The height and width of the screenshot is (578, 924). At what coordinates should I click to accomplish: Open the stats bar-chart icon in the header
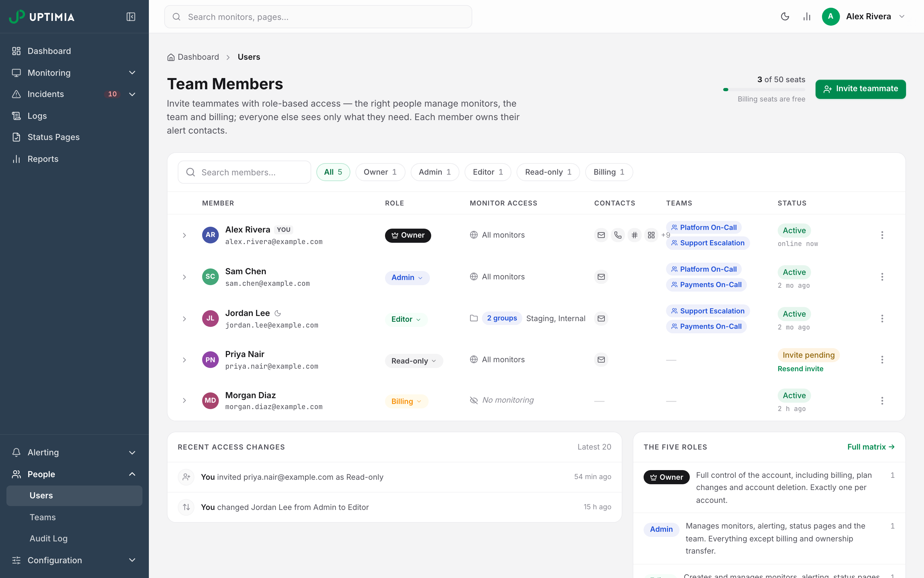pos(807,16)
